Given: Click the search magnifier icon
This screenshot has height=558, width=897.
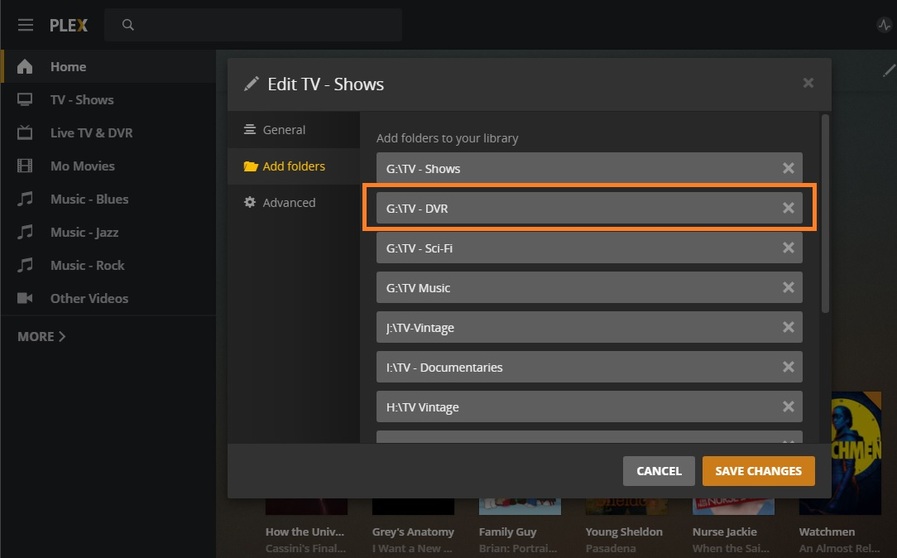Looking at the screenshot, I should tap(128, 25).
